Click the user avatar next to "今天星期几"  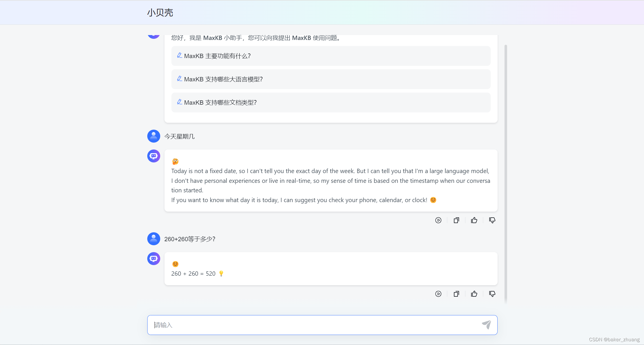point(153,136)
